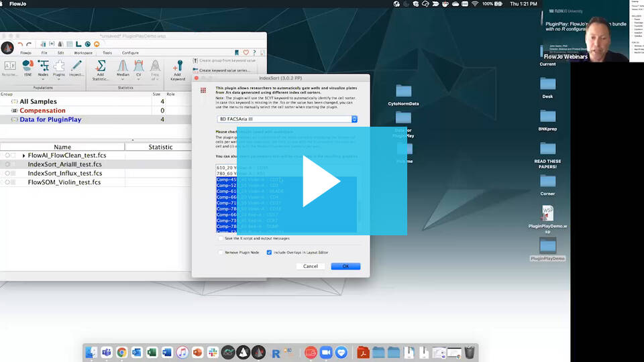The height and width of the screenshot is (362, 644).
Task: Click Create group from keyword value
Action: (224, 61)
